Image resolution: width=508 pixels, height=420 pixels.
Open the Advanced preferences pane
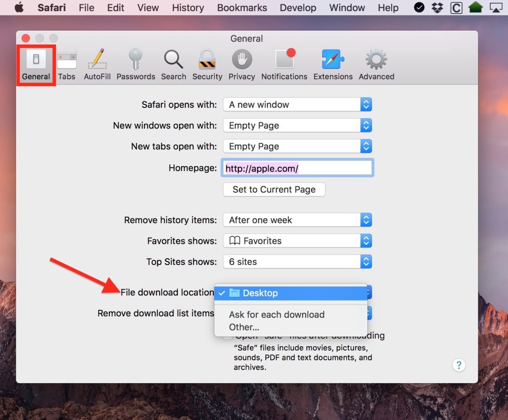pyautogui.click(x=376, y=65)
